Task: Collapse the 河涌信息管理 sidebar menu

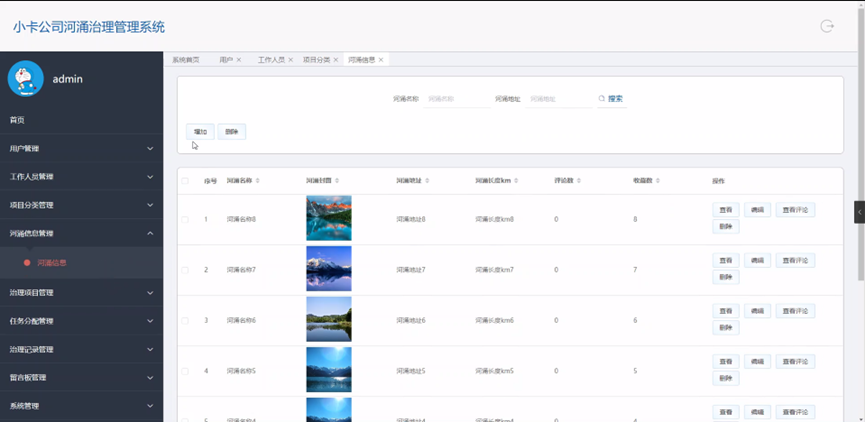Action: click(x=81, y=233)
